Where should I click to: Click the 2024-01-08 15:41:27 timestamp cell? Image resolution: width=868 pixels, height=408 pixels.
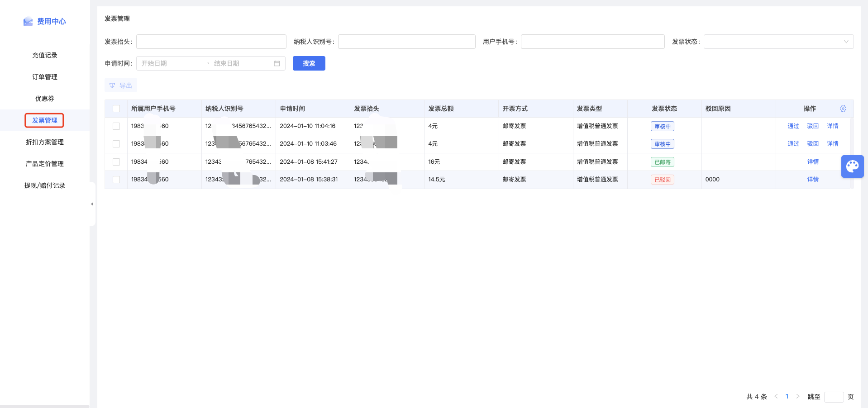coord(309,161)
